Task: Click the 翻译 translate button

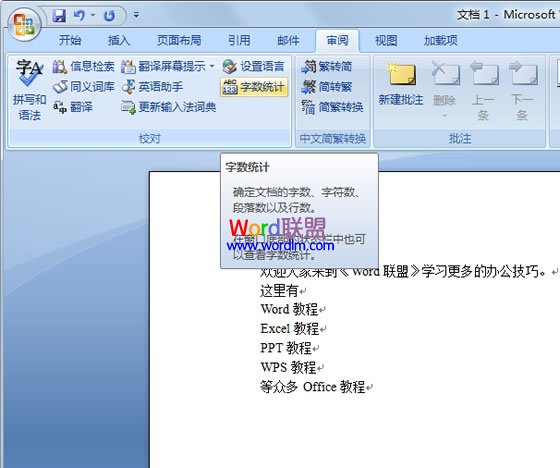Action: click(73, 107)
